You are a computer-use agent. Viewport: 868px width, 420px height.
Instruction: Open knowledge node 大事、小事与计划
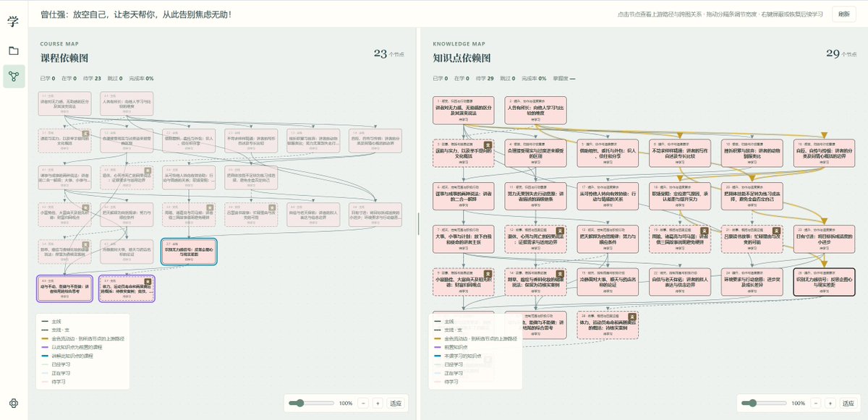pyautogui.click(x=463, y=239)
